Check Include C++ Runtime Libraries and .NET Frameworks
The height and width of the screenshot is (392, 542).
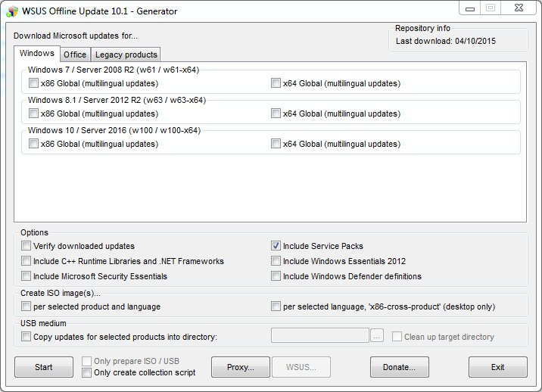26,261
